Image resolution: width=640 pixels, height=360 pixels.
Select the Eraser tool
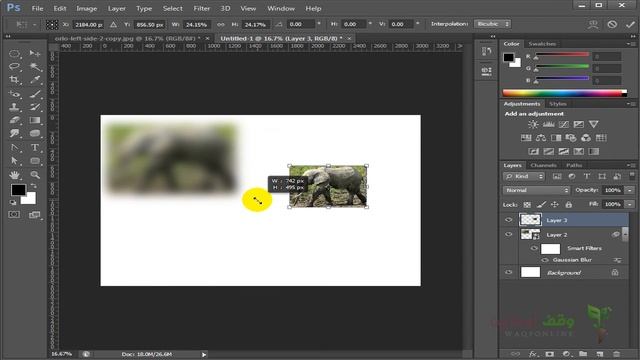pyautogui.click(x=14, y=120)
